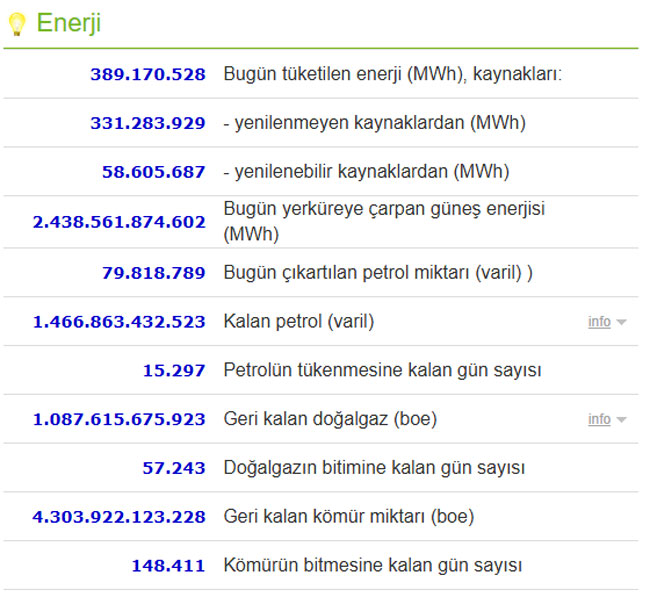
Task: Click 'Doğalgazın bitimine kalan gün sayısı' label
Action: coord(374,468)
